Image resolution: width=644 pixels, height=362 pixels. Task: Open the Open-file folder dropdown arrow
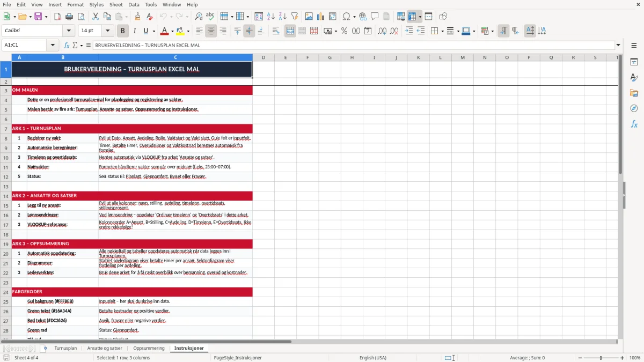[x=29, y=17]
